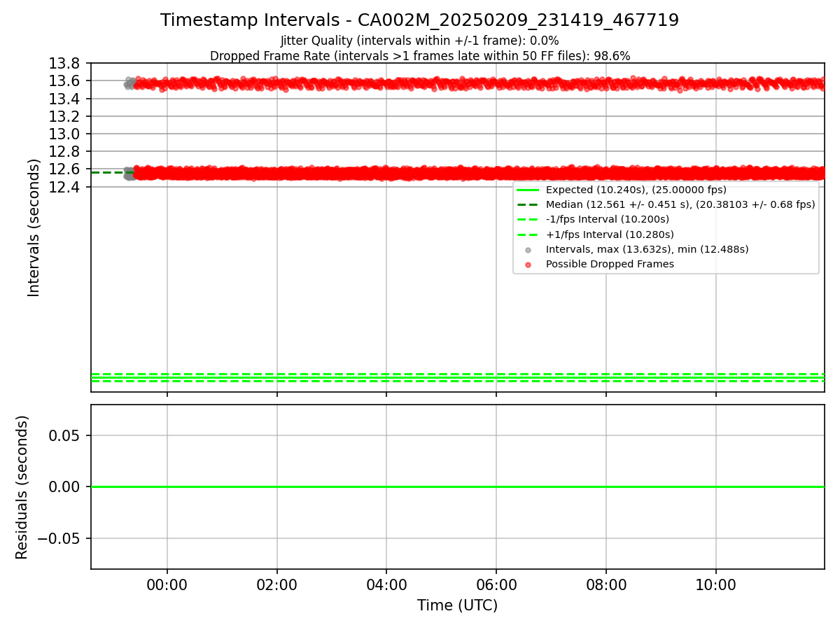Click the gray Intervals legend dot

528,250
